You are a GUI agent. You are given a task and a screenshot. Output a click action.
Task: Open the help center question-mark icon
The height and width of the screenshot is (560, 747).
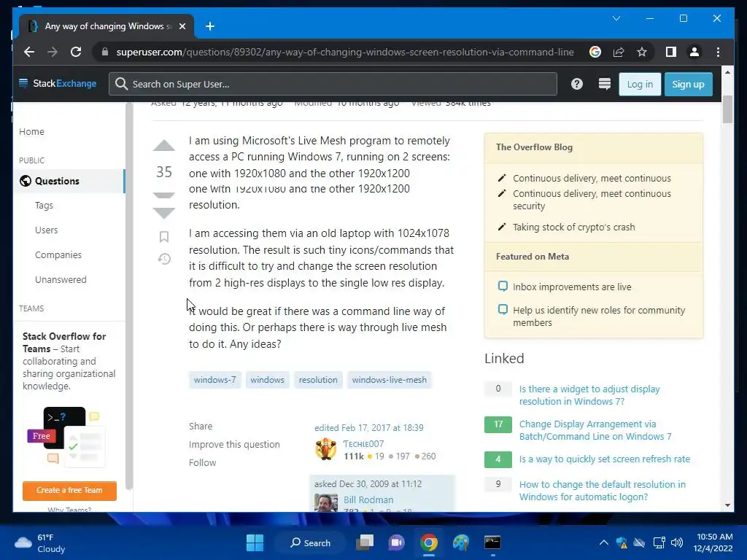(x=577, y=84)
